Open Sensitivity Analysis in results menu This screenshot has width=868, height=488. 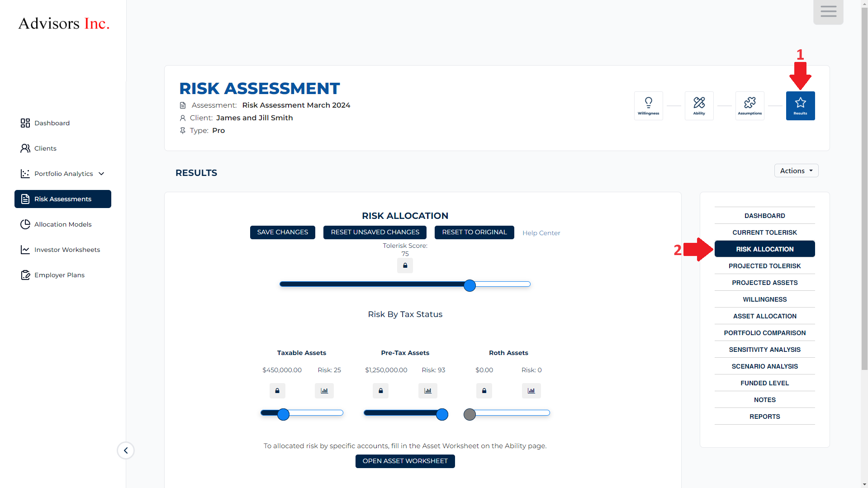click(x=764, y=350)
